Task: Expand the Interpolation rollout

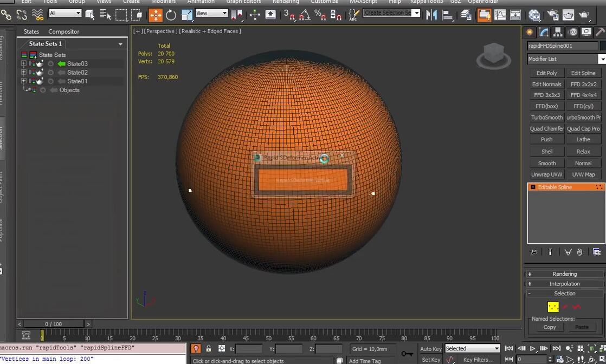Action: [x=565, y=284]
